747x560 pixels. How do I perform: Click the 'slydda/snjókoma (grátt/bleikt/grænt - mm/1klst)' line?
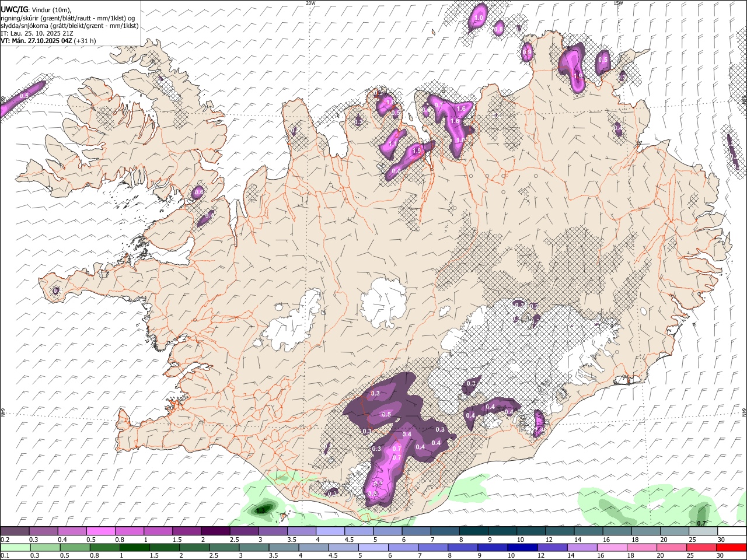tap(69, 25)
